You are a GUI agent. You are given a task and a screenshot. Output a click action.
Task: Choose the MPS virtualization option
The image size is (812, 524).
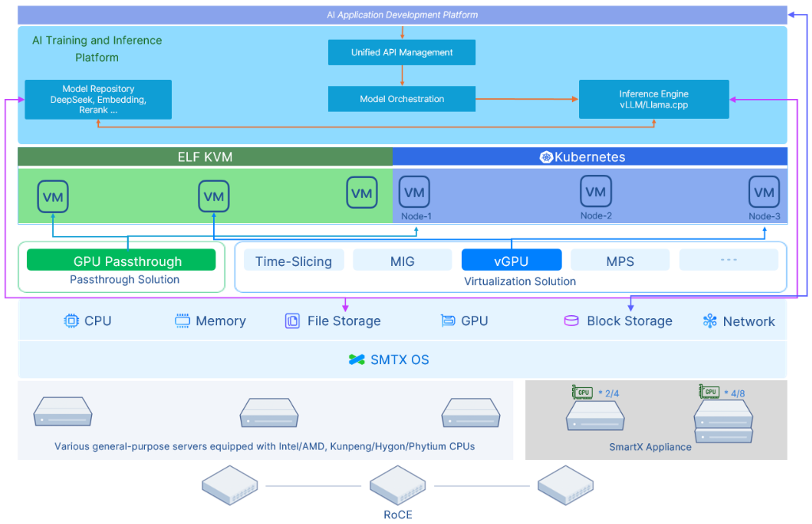tap(620, 260)
